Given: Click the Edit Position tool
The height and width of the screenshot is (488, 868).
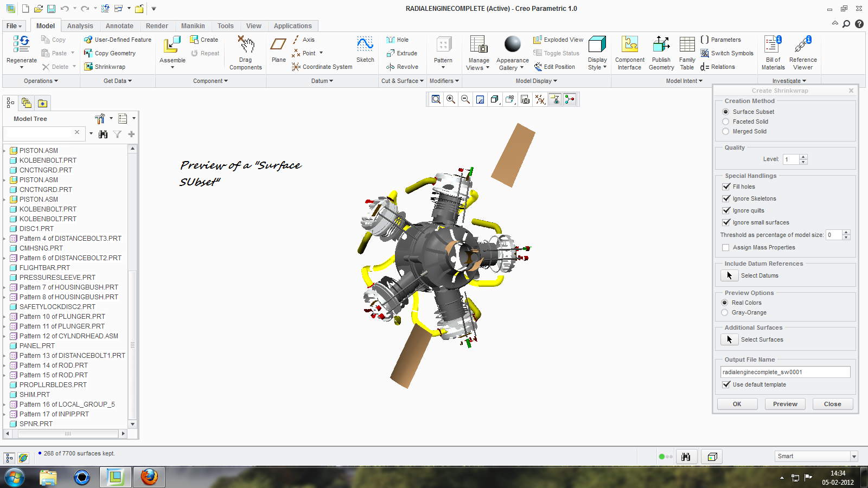Looking at the screenshot, I should [554, 67].
